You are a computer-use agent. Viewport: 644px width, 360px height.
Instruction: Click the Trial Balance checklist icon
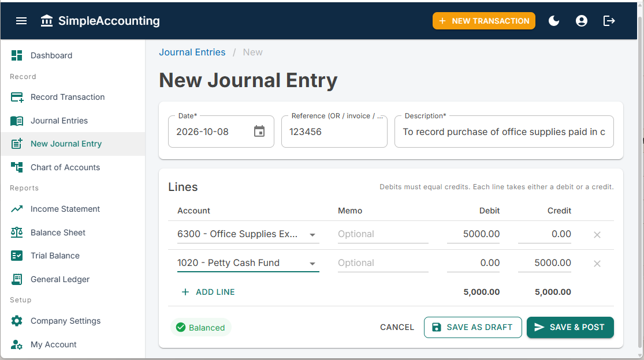(17, 256)
